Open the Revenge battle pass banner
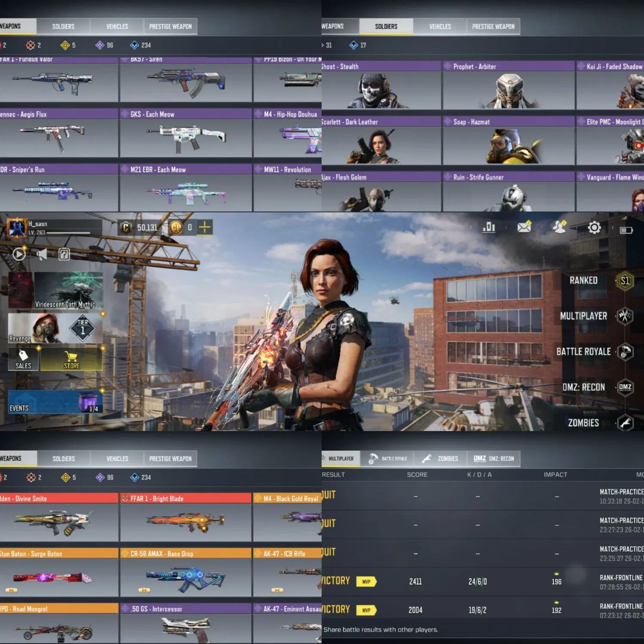The height and width of the screenshot is (644, 644). pyautogui.click(x=55, y=328)
